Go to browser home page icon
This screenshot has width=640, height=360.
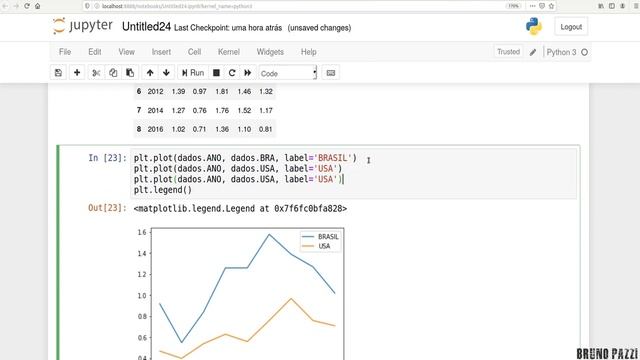[38, 6]
